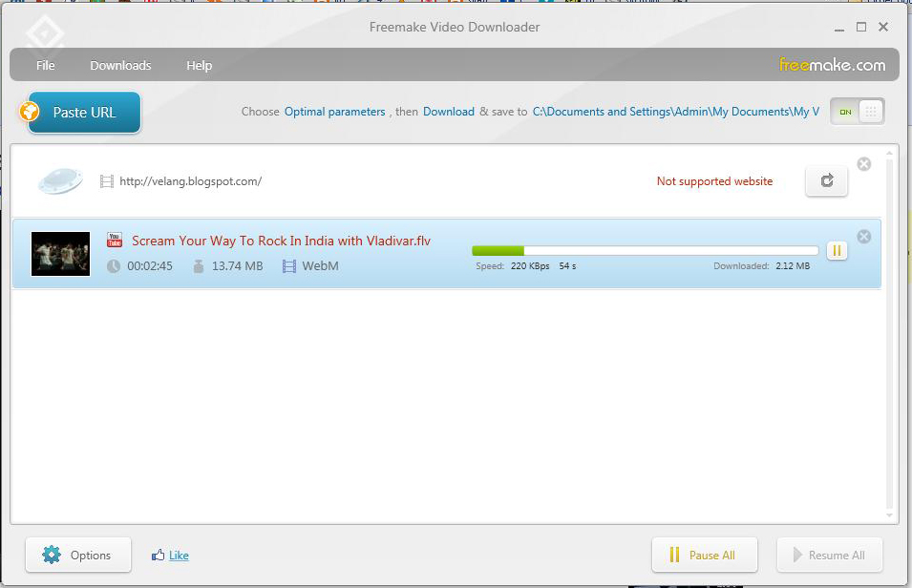Click the thumbs-up Like link
Screen dimensions: 912x588
click(x=170, y=556)
